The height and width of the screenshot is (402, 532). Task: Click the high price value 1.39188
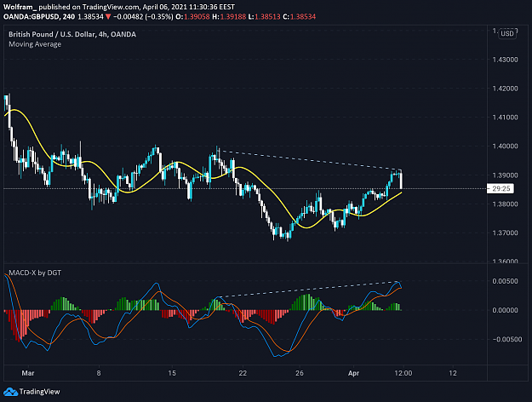[233, 17]
